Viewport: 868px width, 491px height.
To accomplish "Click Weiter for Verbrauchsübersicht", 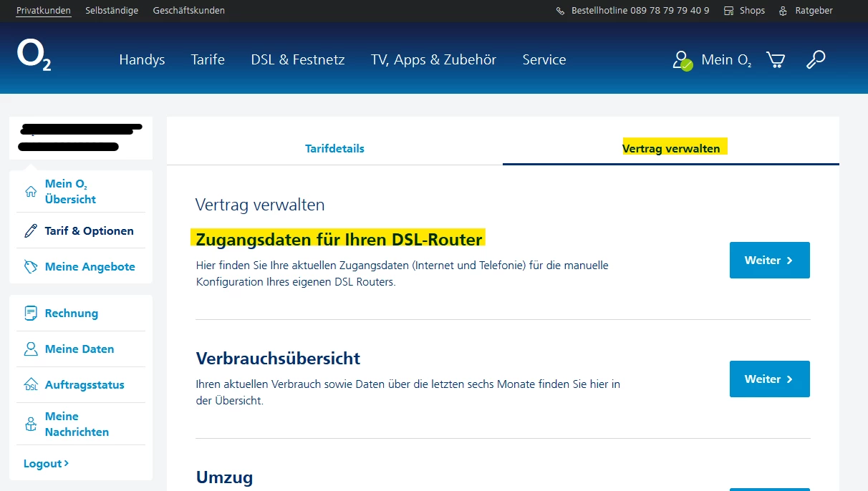I will point(770,379).
